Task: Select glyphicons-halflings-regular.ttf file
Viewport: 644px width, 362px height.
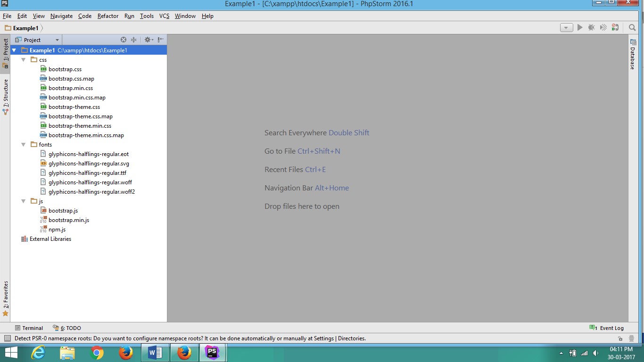Action: (87, 173)
